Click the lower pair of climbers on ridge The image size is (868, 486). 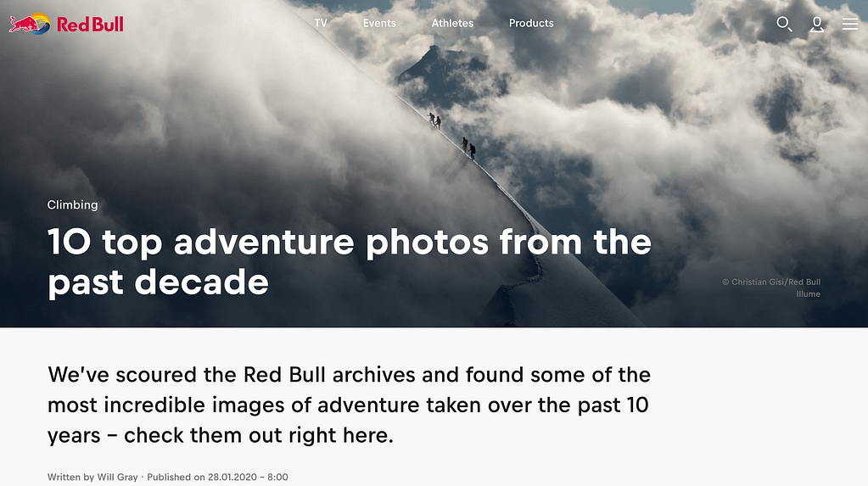pos(468,148)
